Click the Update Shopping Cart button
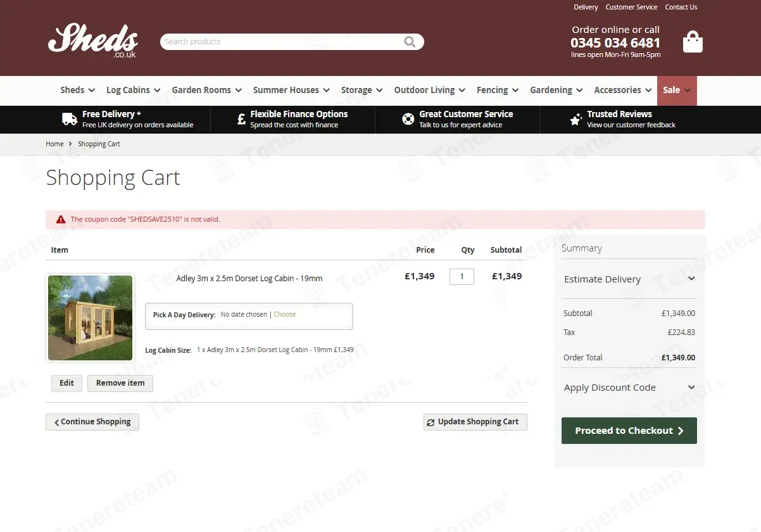The height and width of the screenshot is (532, 761). click(475, 422)
